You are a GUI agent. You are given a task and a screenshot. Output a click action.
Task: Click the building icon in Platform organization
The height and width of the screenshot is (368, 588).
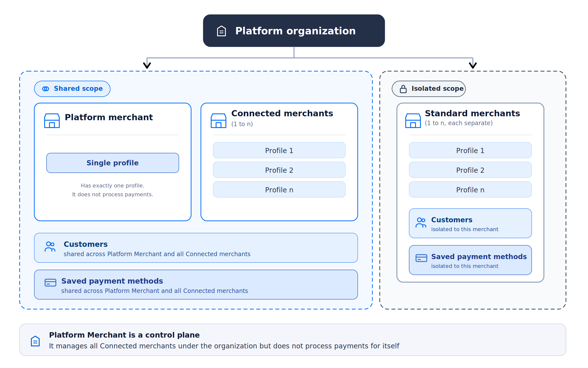tap(221, 31)
